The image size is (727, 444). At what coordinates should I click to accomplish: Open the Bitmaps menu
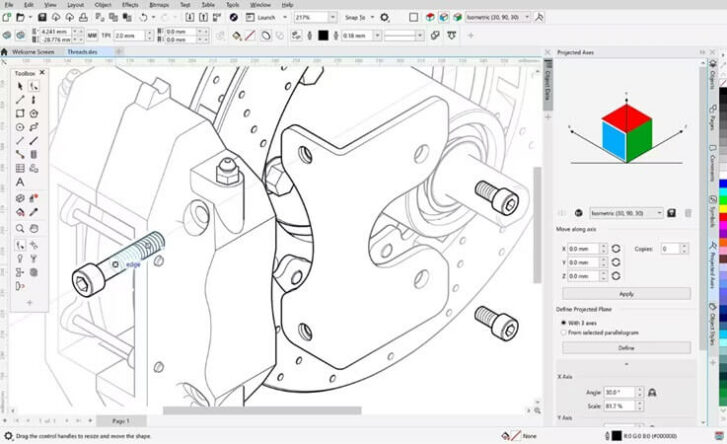coord(159,5)
